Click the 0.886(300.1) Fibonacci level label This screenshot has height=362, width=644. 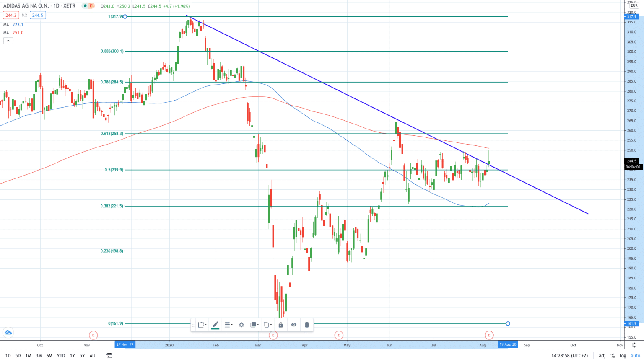[112, 51]
